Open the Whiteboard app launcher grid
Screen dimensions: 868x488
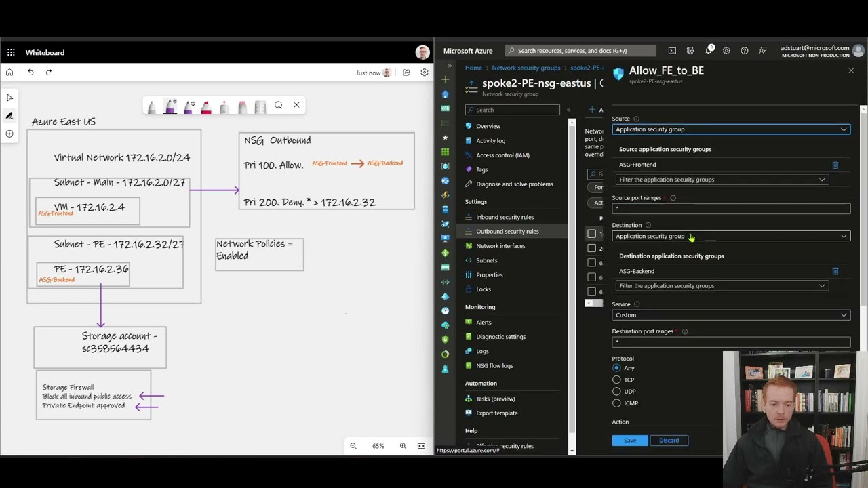(x=11, y=52)
